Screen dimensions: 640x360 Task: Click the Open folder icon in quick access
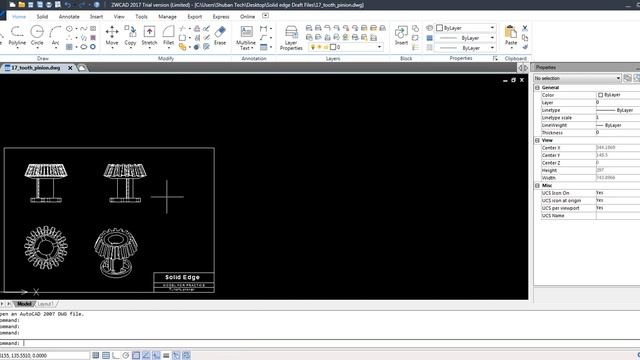click(21, 5)
